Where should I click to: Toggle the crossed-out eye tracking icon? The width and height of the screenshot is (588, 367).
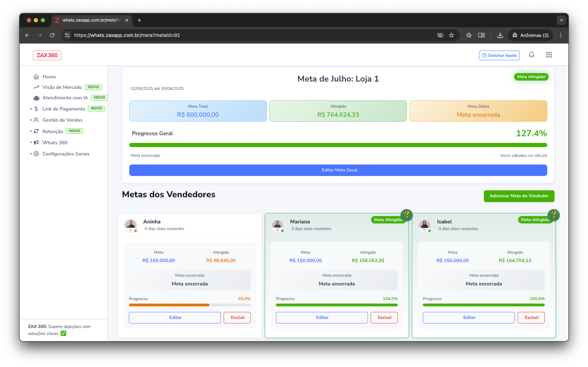pos(440,35)
